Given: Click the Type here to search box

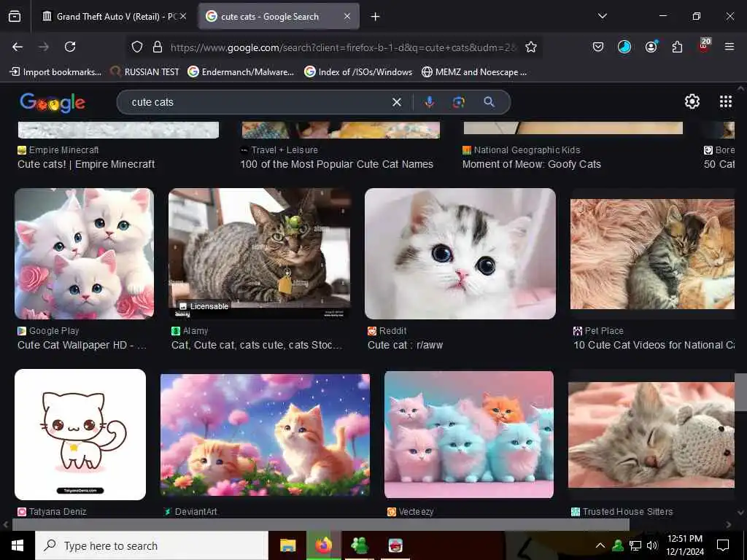Looking at the screenshot, I should pyautogui.click(x=152, y=545).
